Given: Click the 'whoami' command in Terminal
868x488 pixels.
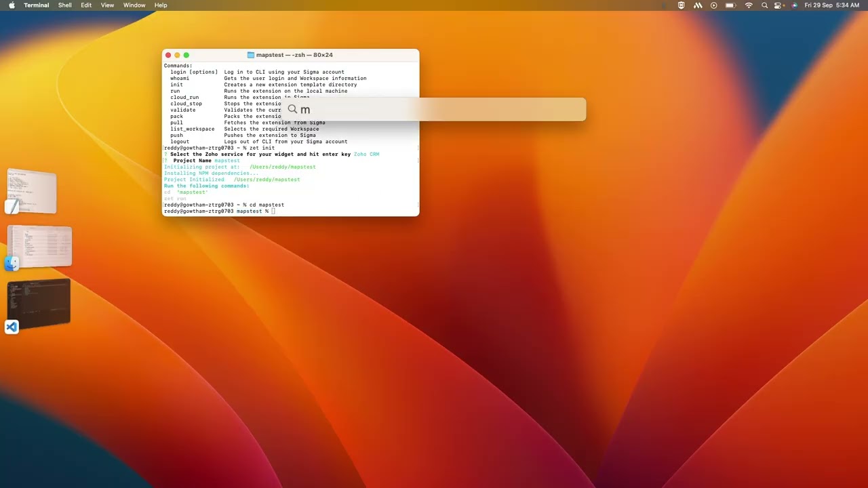Looking at the screenshot, I should pos(180,79).
